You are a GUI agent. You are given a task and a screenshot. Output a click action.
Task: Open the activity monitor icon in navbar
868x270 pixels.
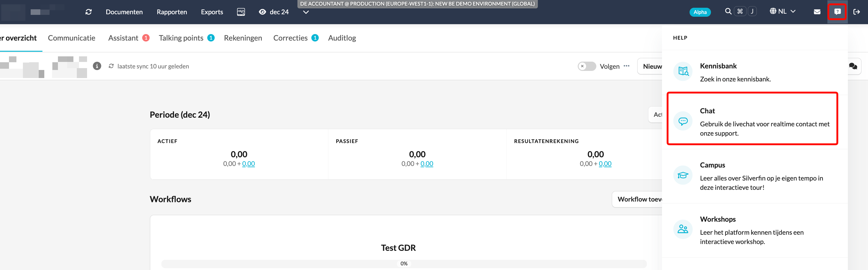(241, 12)
